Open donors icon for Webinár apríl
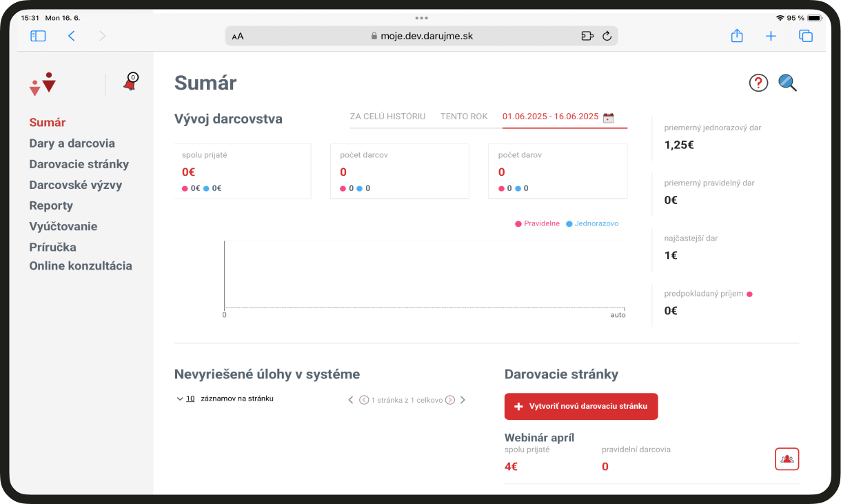841x504 pixels. [x=787, y=458]
